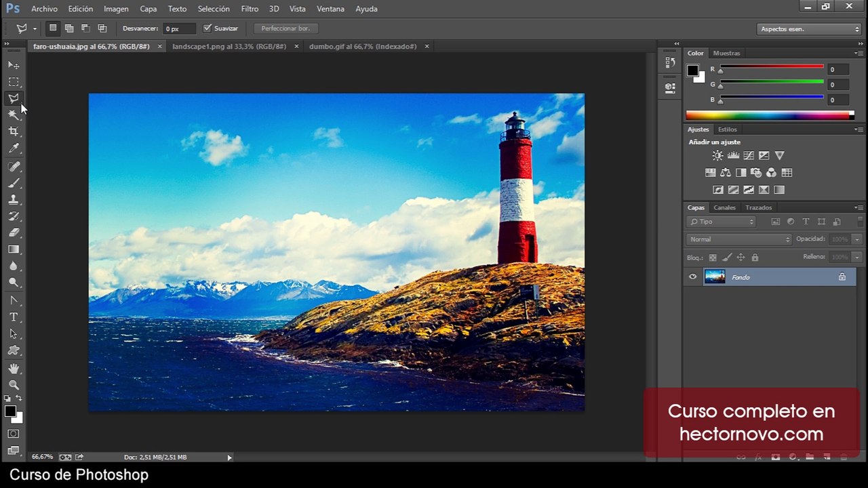Select the Eraser tool
Image resolution: width=868 pixels, height=488 pixels.
[14, 232]
